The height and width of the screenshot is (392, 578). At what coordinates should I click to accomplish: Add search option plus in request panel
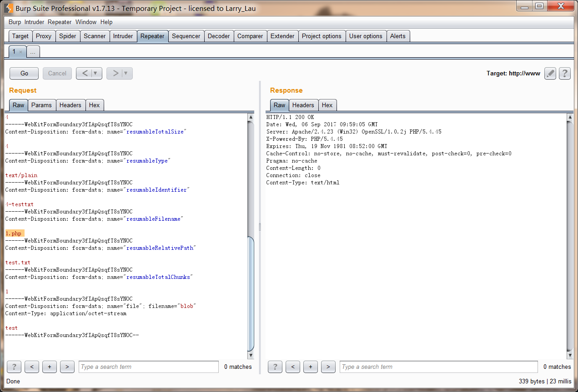pyautogui.click(x=50, y=367)
